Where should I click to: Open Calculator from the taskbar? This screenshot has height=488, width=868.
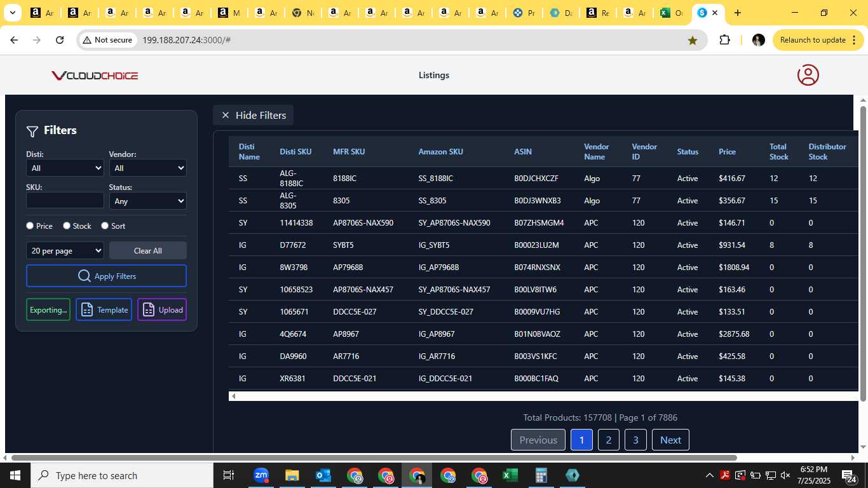pos(541,475)
